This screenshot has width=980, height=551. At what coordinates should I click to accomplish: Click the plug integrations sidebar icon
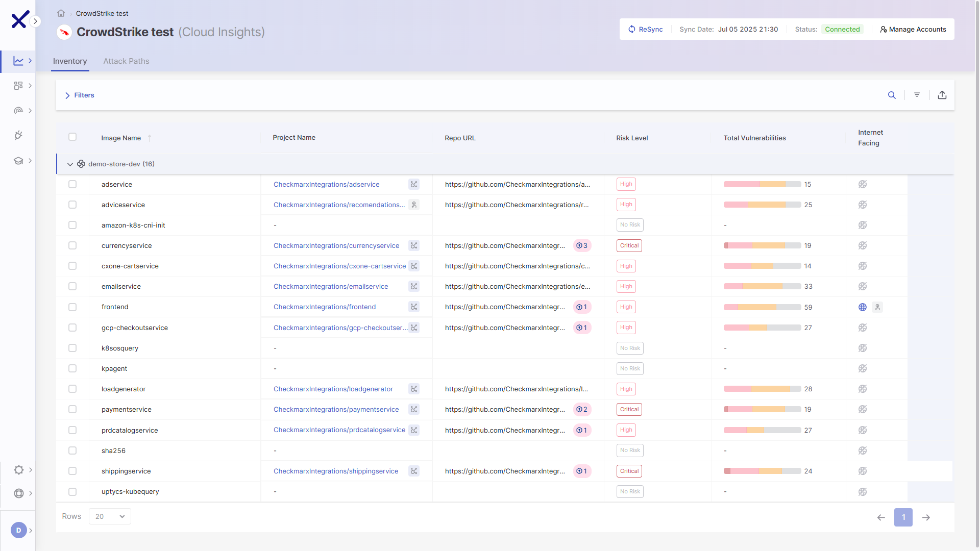click(x=18, y=135)
